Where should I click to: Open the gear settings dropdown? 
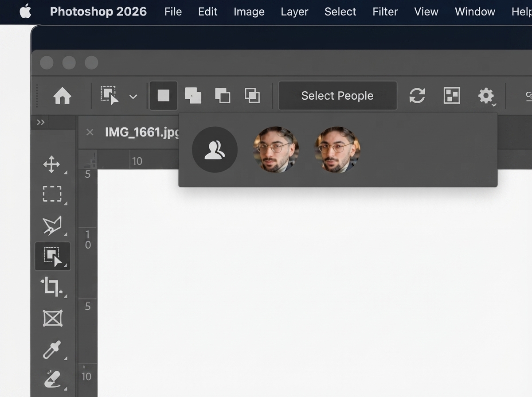pos(487,97)
